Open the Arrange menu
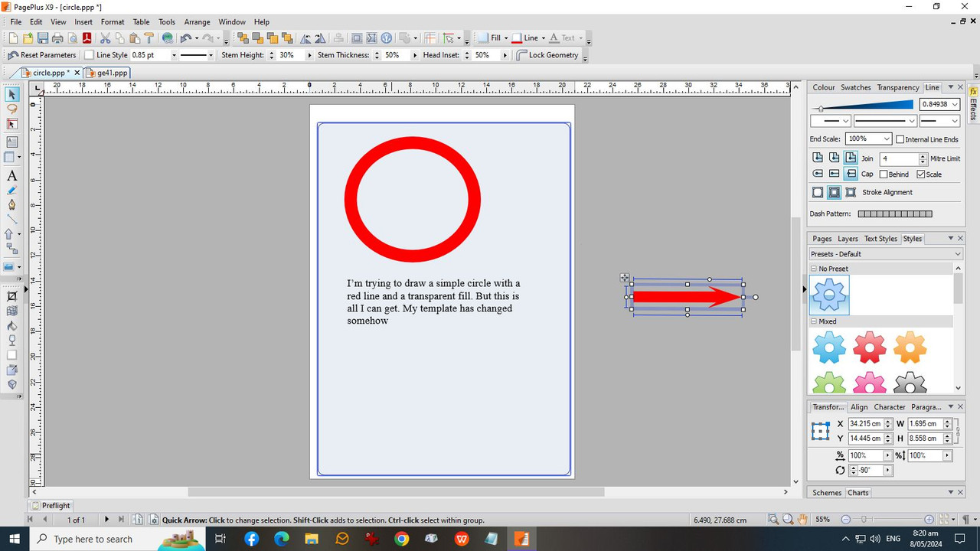 pos(197,22)
